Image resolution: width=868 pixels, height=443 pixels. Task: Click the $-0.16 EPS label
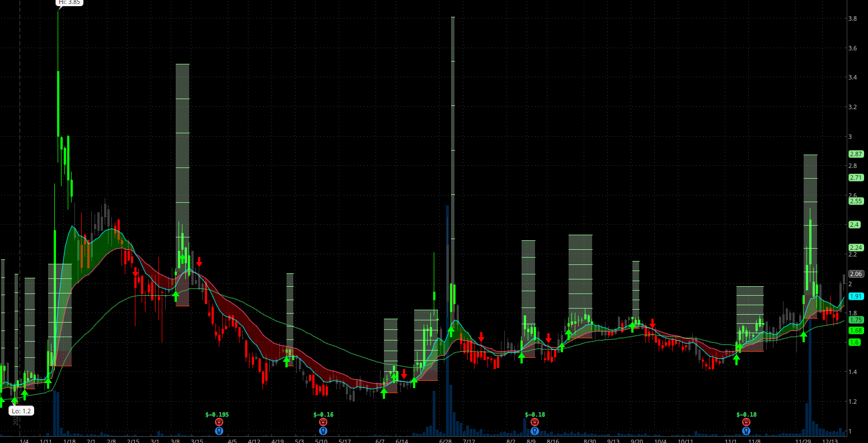[x=324, y=414]
